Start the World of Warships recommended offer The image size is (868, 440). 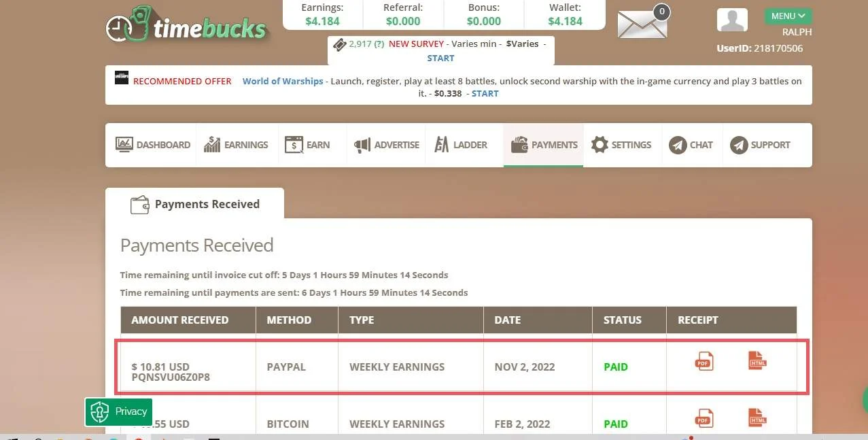pyautogui.click(x=485, y=94)
